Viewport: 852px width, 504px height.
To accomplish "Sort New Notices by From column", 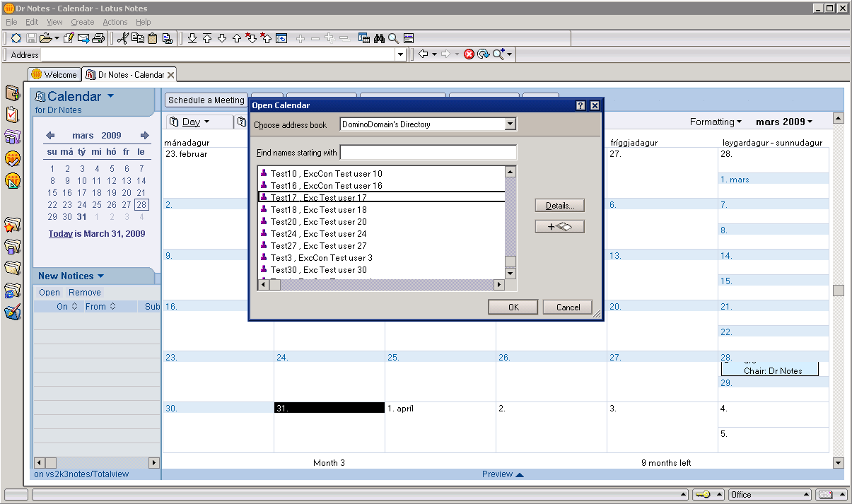I will 100,307.
